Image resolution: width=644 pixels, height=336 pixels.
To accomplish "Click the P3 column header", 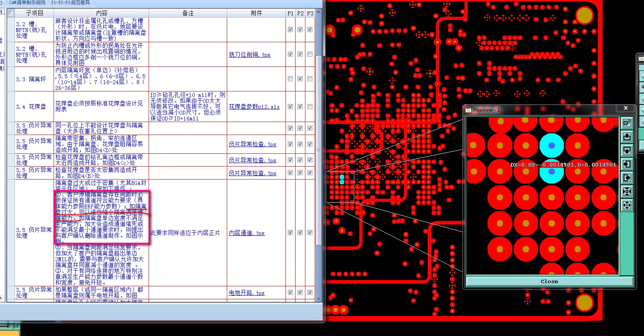I will pos(310,13).
